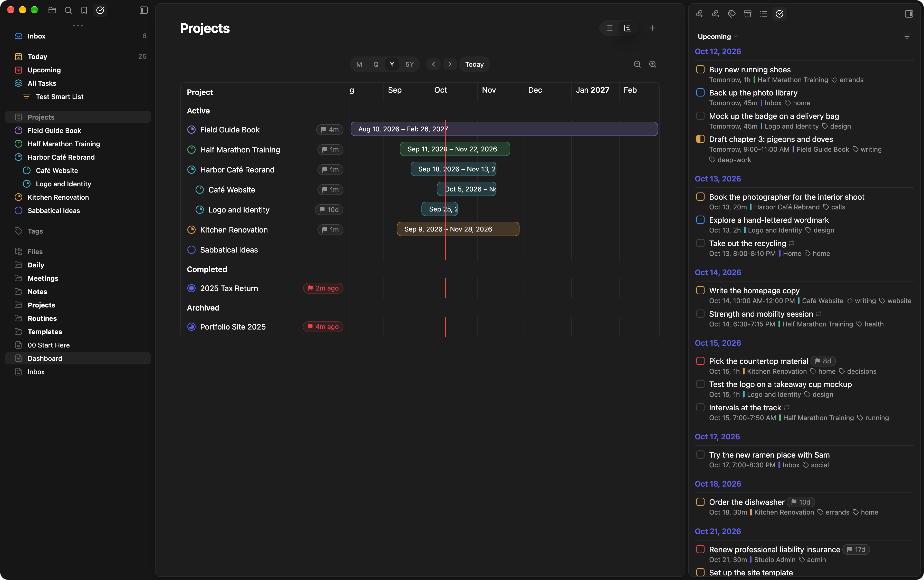
Task: Switch to projects list view icon
Action: 609,28
